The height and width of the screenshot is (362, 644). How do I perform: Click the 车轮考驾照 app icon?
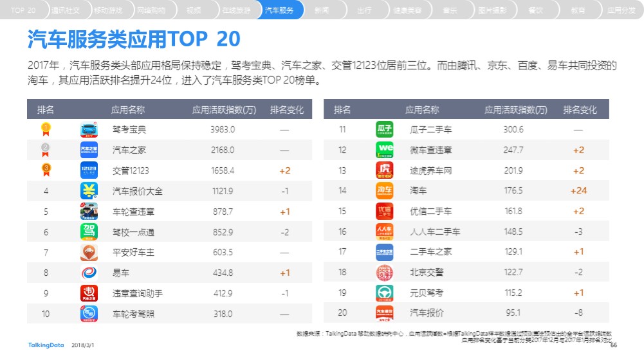coord(89,314)
